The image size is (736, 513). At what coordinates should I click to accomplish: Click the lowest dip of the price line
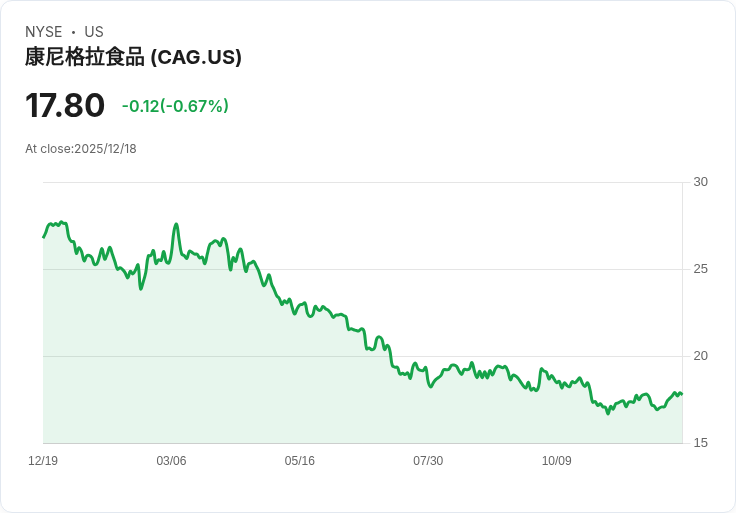[x=607, y=412]
